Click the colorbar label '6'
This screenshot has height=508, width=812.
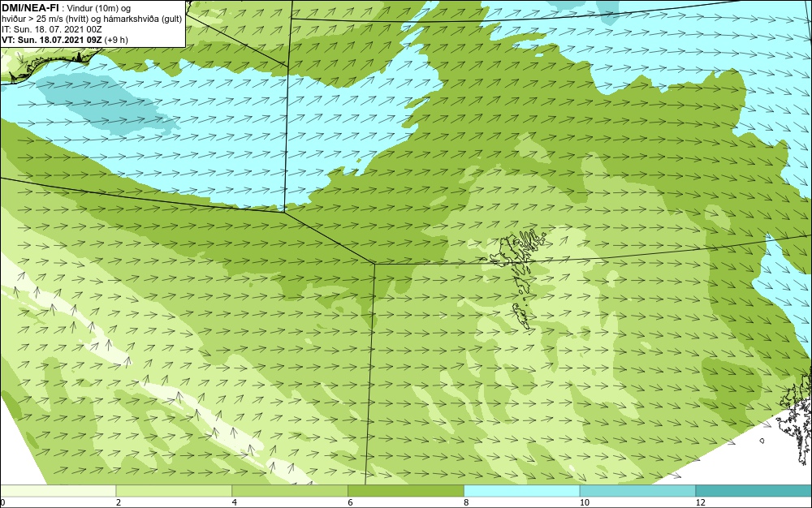coord(351,502)
